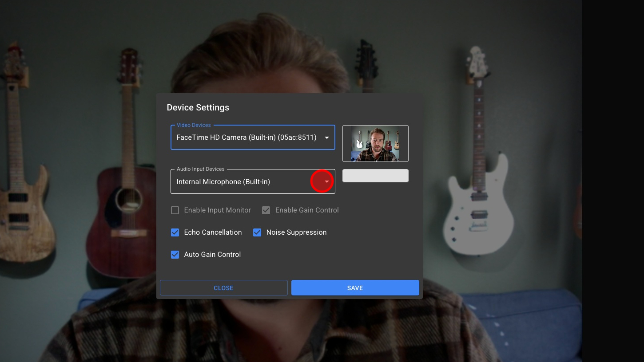Click the Enable Input Monitor label text
The image size is (644, 362).
click(x=217, y=210)
